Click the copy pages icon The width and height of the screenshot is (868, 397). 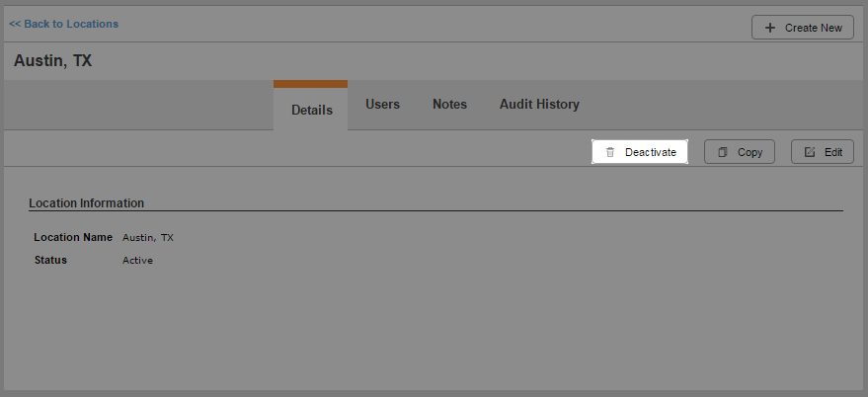click(x=723, y=152)
